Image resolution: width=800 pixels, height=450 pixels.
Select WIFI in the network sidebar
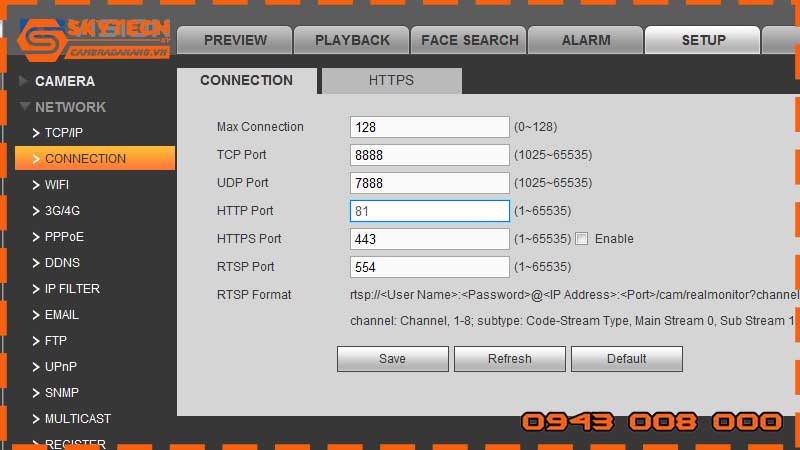57,185
